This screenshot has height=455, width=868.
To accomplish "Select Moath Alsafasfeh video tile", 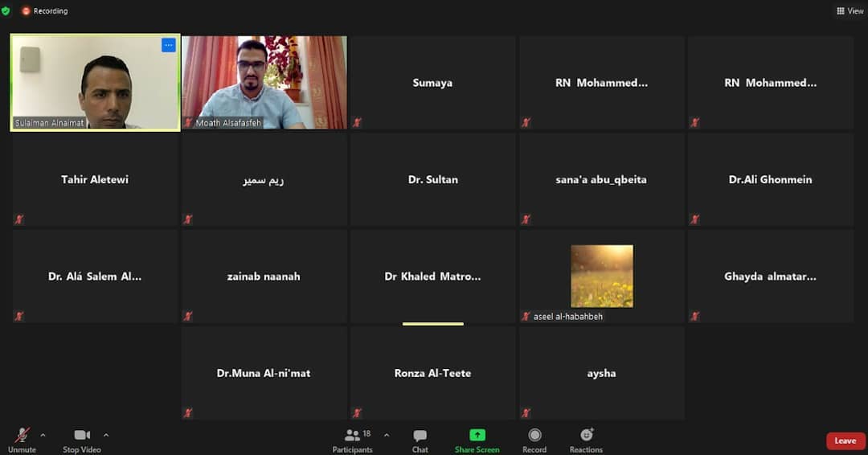I will click(x=264, y=81).
